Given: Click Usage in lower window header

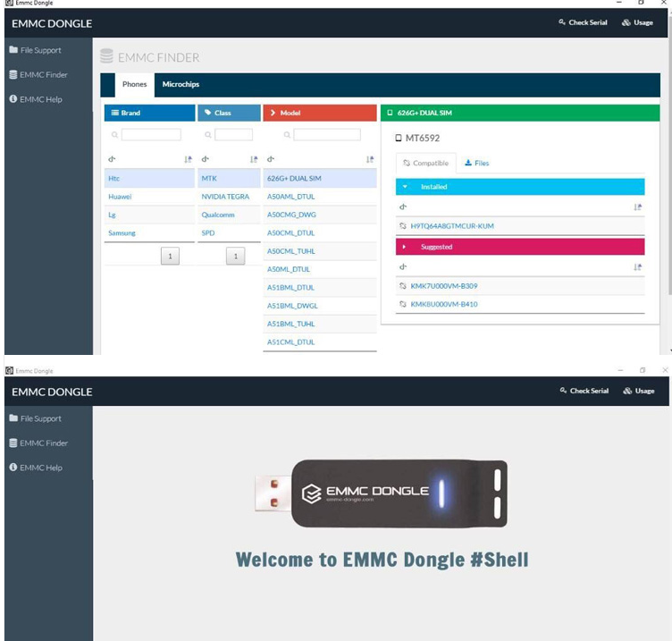Looking at the screenshot, I should tap(639, 391).
